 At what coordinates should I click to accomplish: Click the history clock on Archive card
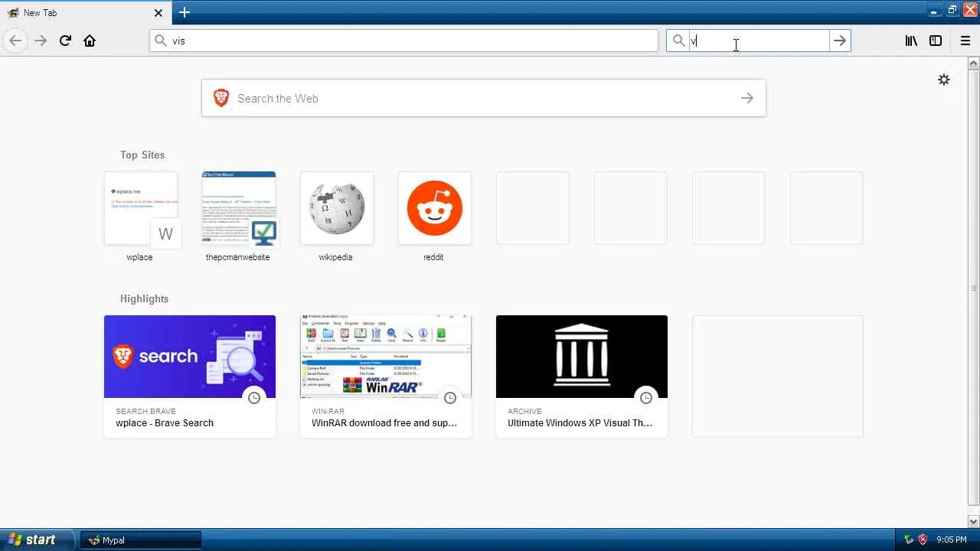[646, 397]
